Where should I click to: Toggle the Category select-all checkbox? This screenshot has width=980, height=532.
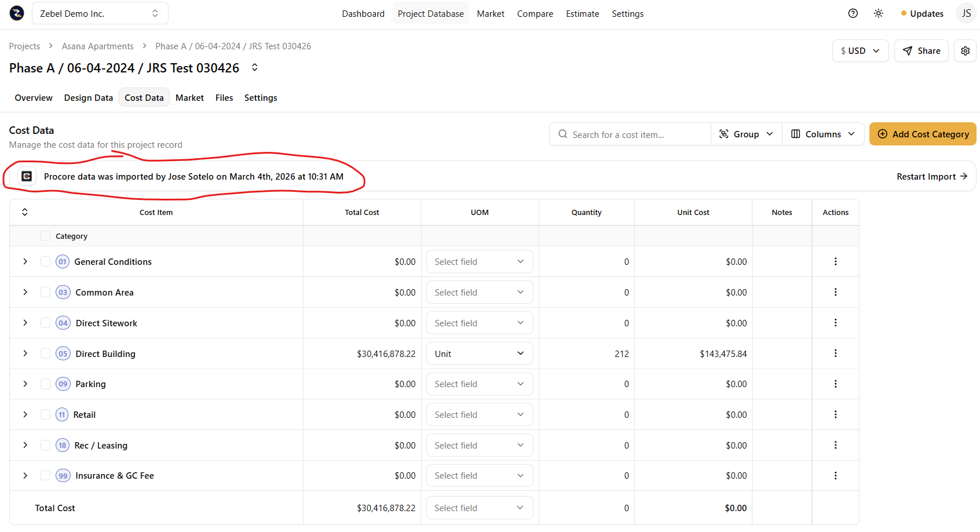[x=45, y=236]
